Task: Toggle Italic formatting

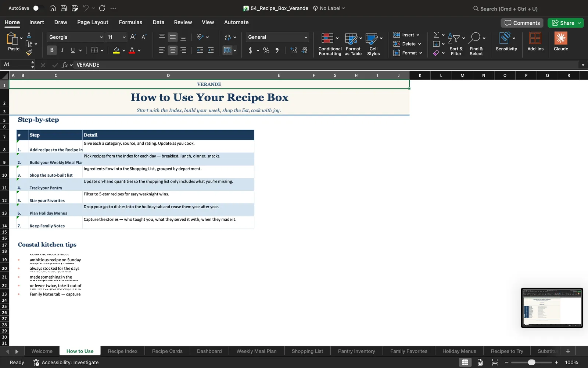Action: point(62,50)
